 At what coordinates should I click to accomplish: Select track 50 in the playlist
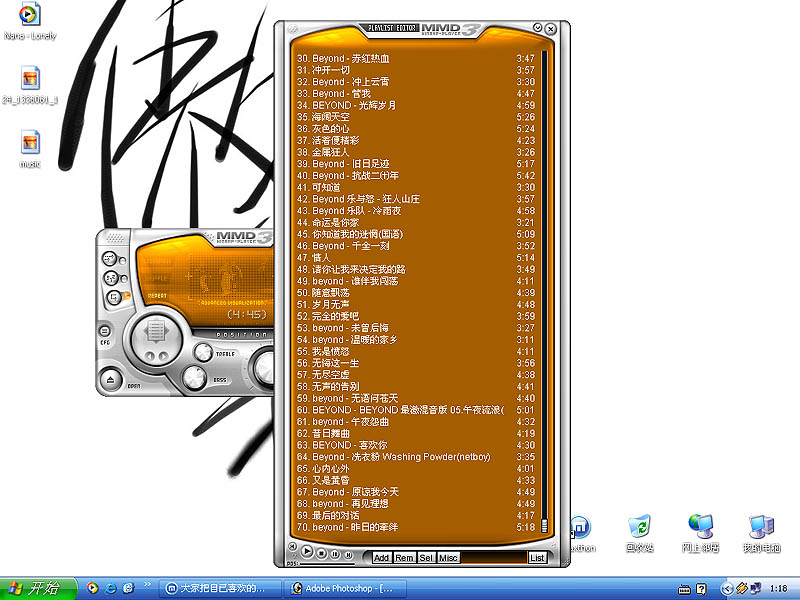click(416, 293)
